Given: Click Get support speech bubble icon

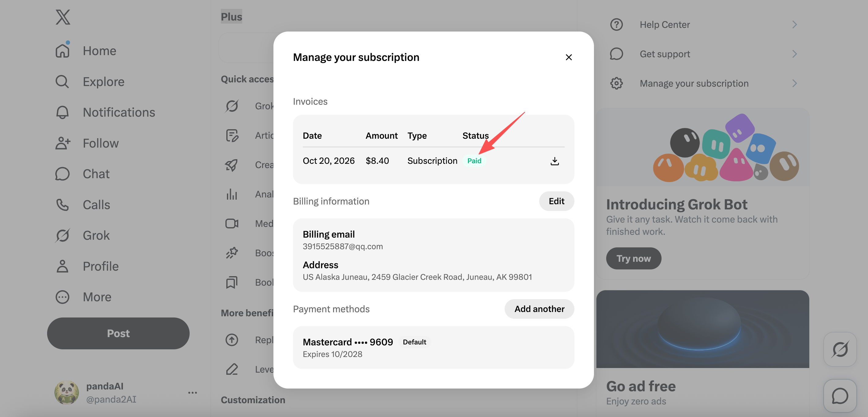Looking at the screenshot, I should (616, 54).
